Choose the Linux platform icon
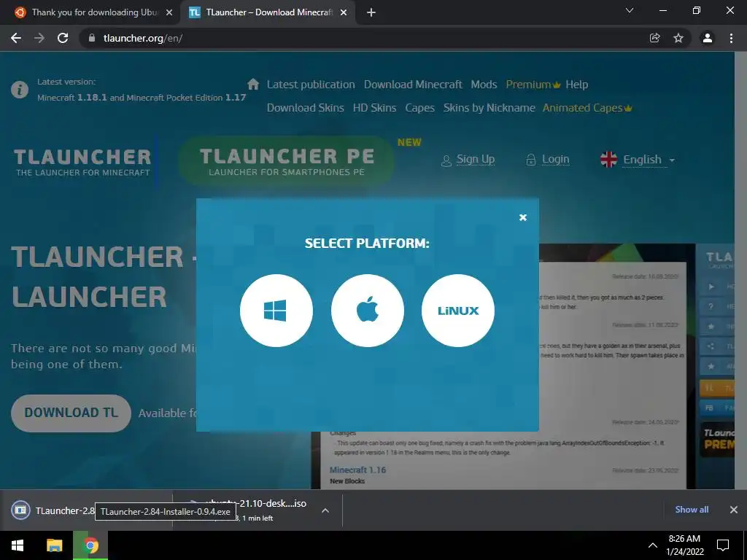 (x=458, y=311)
